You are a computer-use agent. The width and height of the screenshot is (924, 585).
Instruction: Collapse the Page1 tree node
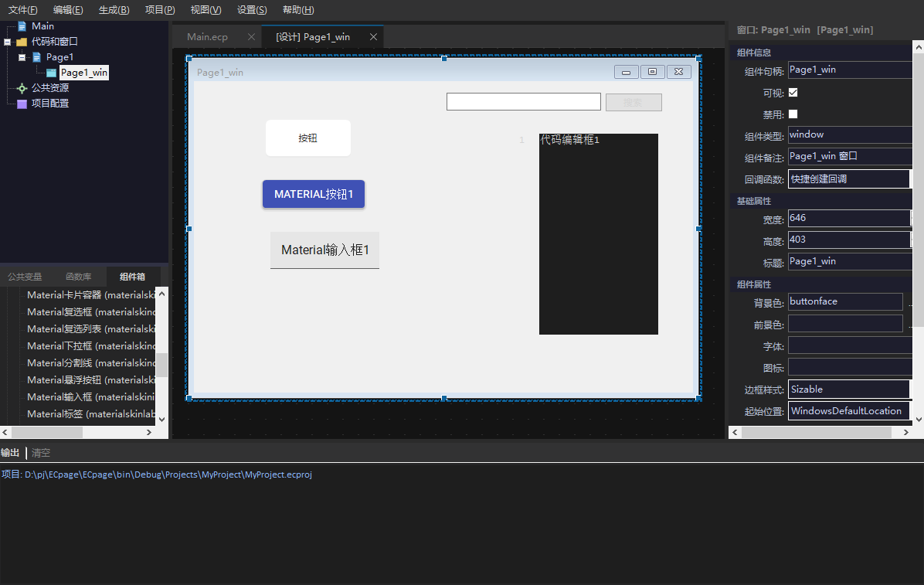point(22,57)
